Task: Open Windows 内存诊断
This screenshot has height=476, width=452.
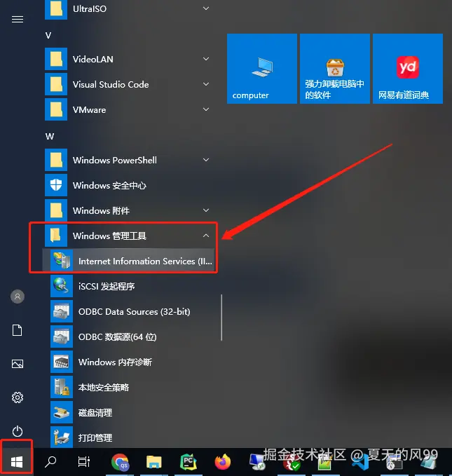Action: pyautogui.click(x=130, y=362)
